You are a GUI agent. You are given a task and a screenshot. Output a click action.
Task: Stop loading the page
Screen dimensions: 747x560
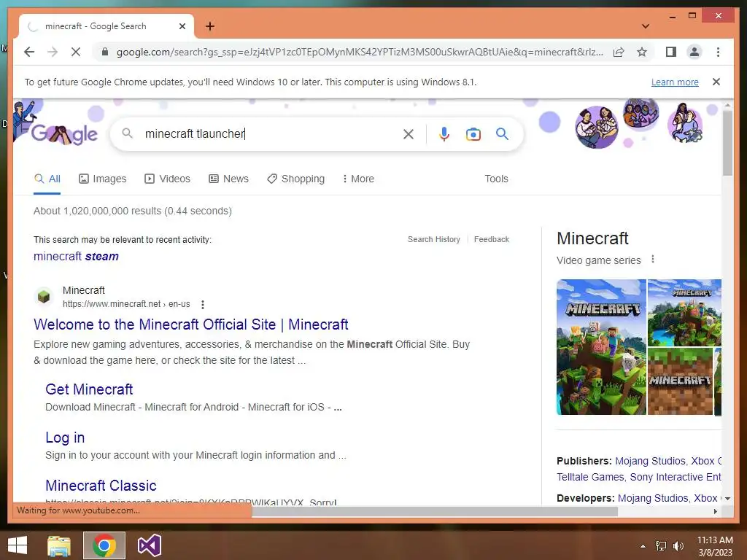[x=76, y=52]
